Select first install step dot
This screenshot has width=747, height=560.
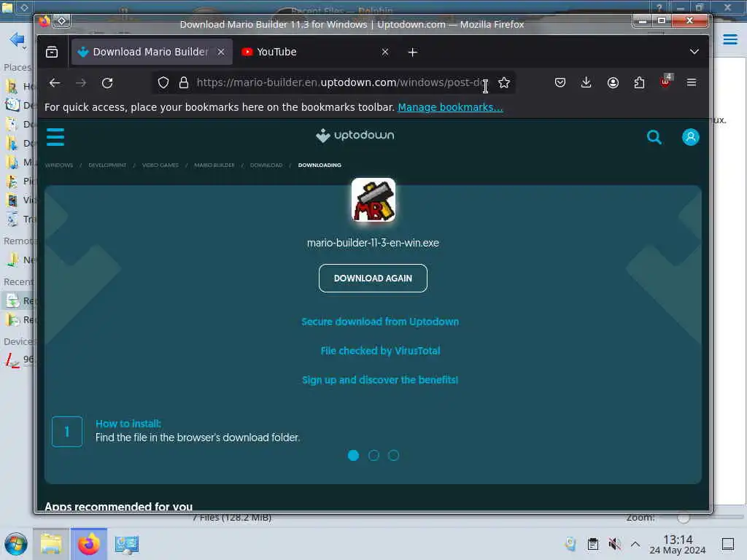(x=354, y=456)
